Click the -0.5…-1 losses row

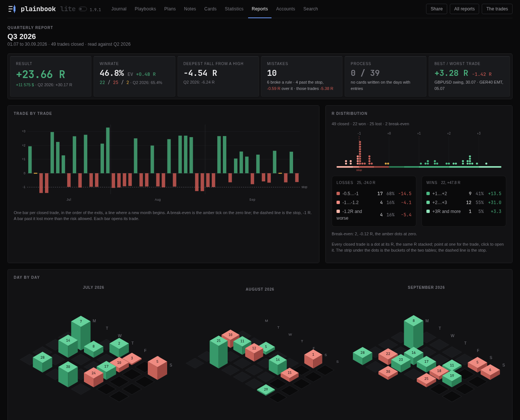click(374, 194)
